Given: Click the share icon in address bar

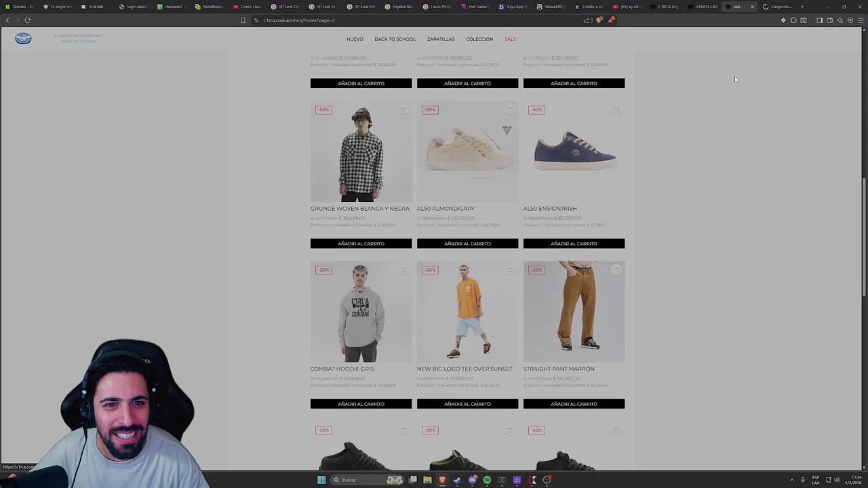Looking at the screenshot, I should [x=587, y=20].
